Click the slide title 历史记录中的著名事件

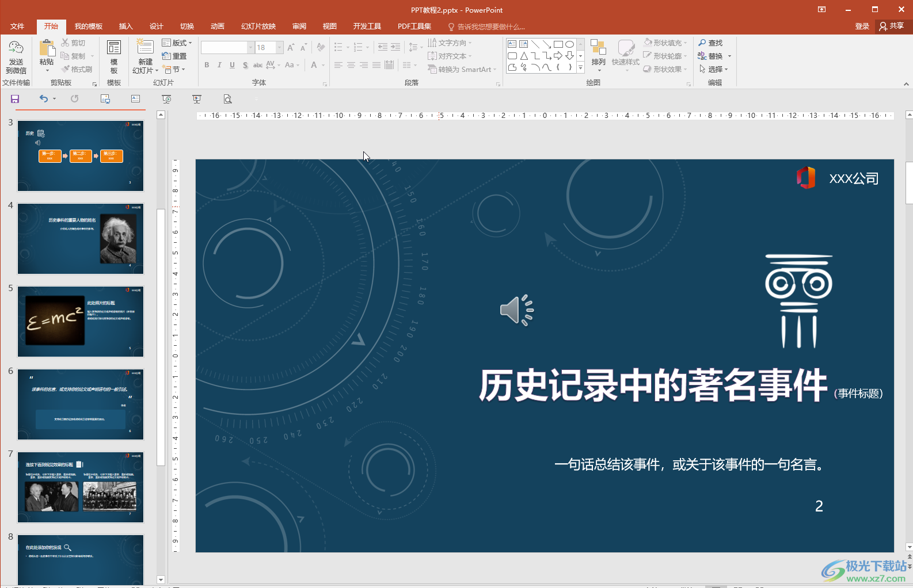(653, 385)
